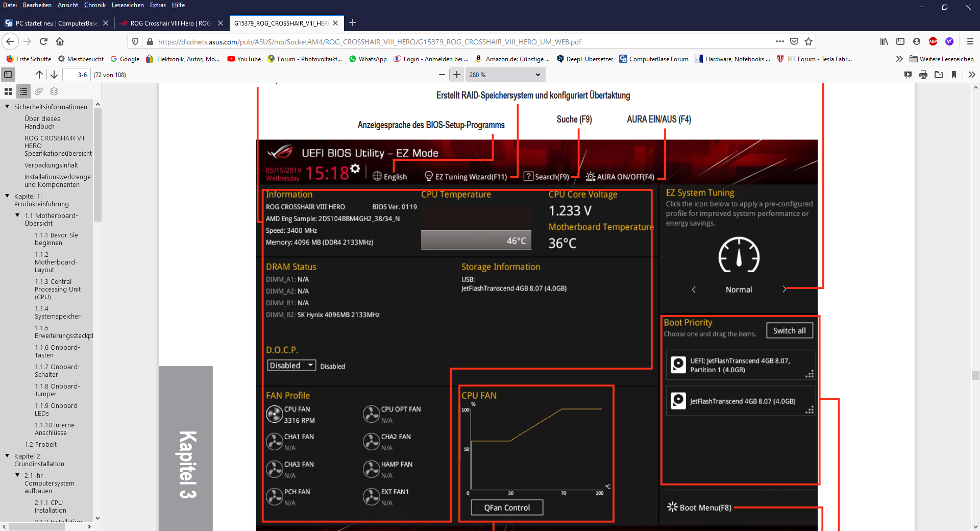Screen dimensions: 980x531
Task: Show site security info via padlock
Action: [x=150, y=41]
